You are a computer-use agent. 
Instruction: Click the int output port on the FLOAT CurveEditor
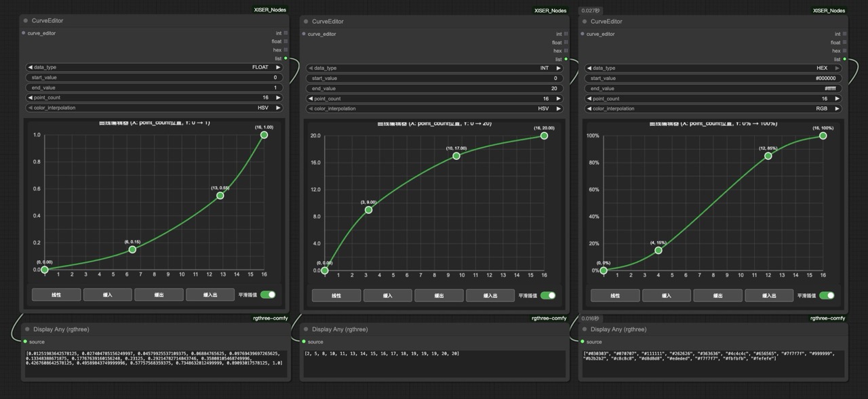click(285, 33)
